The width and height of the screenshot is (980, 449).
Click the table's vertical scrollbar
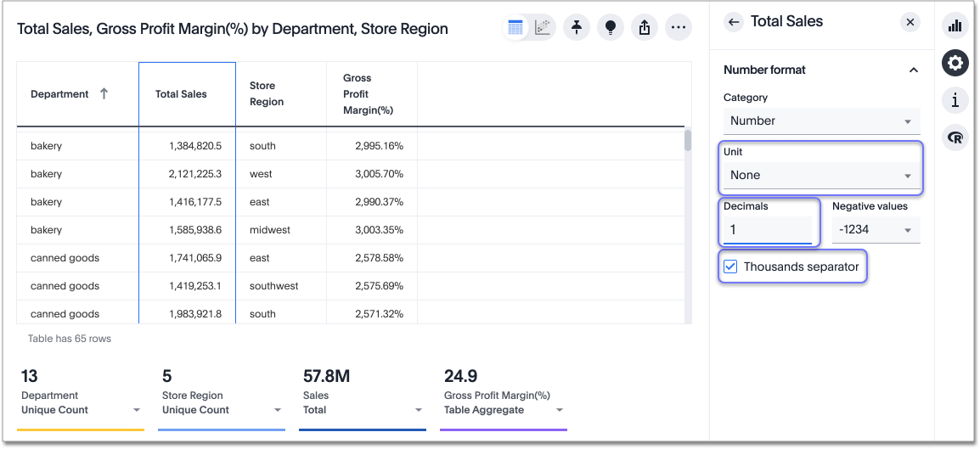[687, 141]
